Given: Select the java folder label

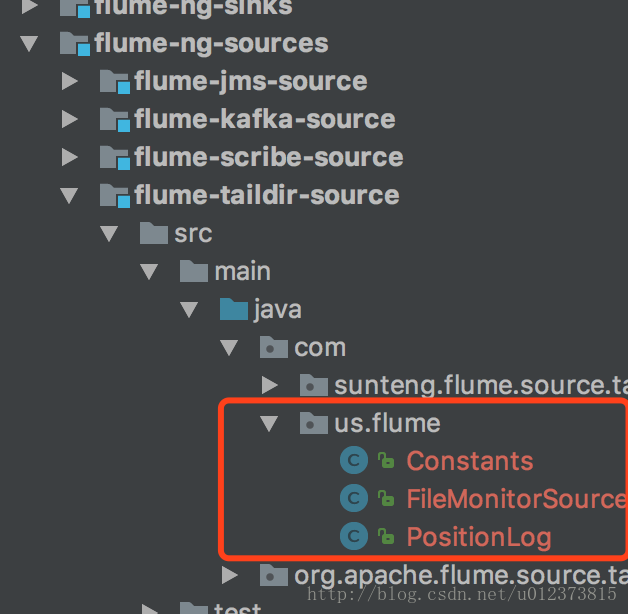Looking at the screenshot, I should [x=278, y=310].
